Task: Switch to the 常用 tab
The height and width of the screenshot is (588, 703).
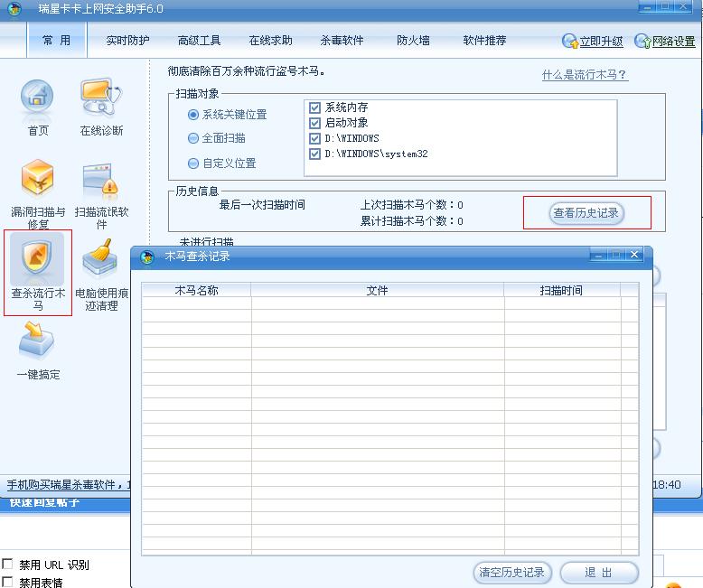Action: (x=57, y=41)
